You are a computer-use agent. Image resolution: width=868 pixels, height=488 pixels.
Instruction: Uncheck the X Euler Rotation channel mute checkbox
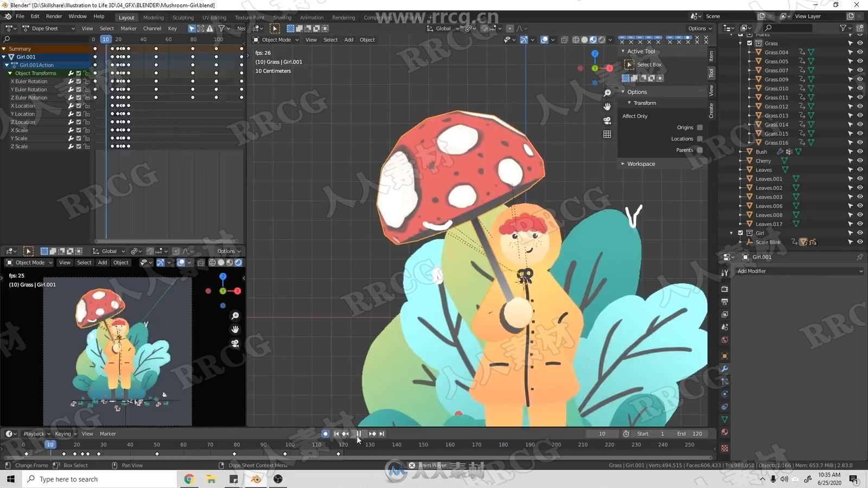point(79,81)
